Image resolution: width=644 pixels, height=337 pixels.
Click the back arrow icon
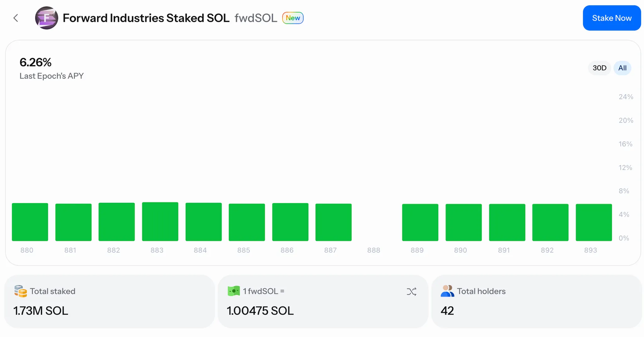(x=15, y=18)
